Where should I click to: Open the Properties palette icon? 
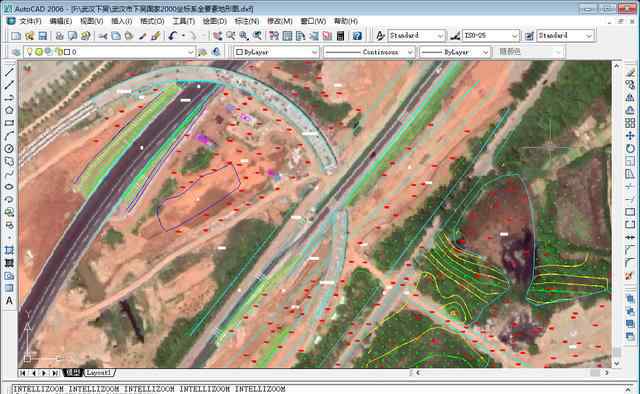click(x=274, y=36)
